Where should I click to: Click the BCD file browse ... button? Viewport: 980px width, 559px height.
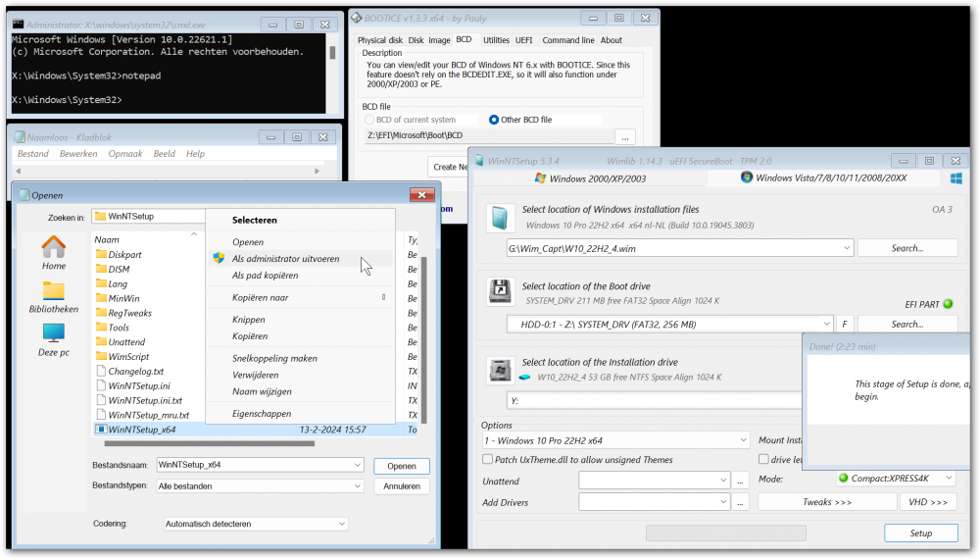click(x=625, y=136)
